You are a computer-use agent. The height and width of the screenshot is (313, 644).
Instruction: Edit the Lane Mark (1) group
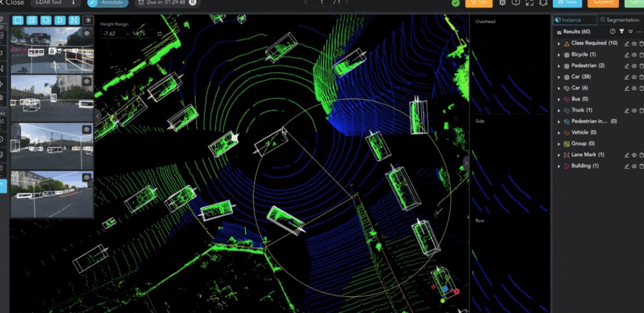pyautogui.click(x=627, y=155)
